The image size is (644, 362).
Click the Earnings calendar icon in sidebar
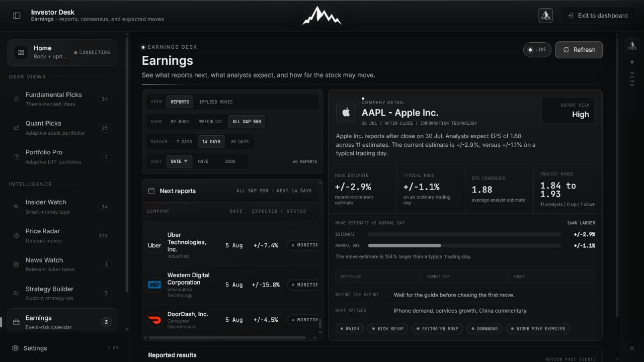point(16,322)
